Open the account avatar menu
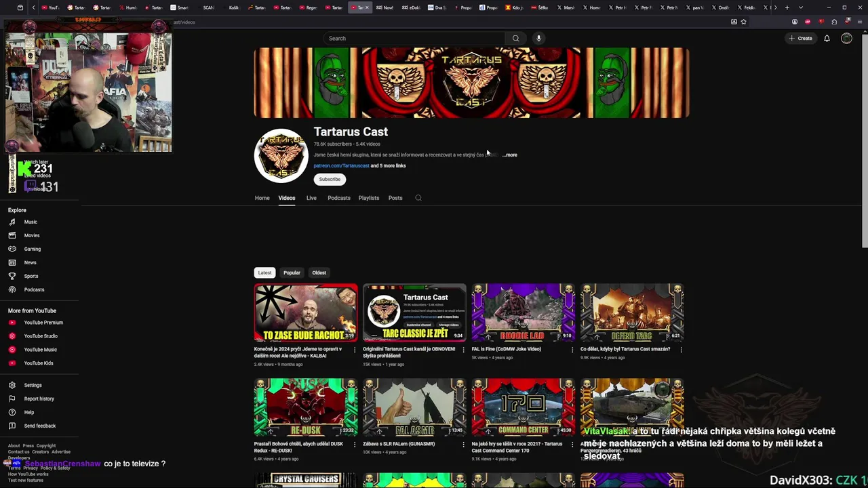This screenshot has height=488, width=868. click(x=846, y=38)
